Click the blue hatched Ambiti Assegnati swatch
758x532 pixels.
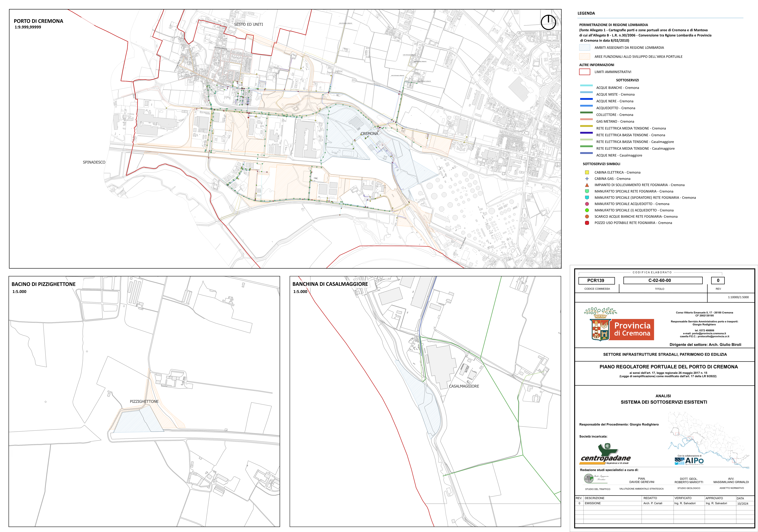[x=585, y=47]
